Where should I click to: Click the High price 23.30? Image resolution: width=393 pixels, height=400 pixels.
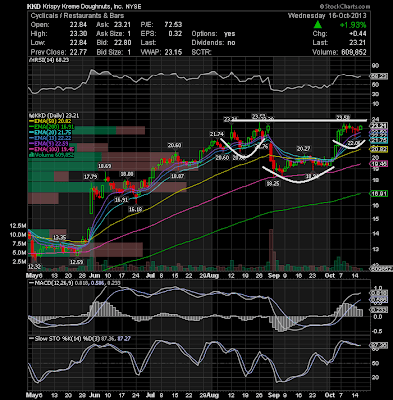[78, 34]
